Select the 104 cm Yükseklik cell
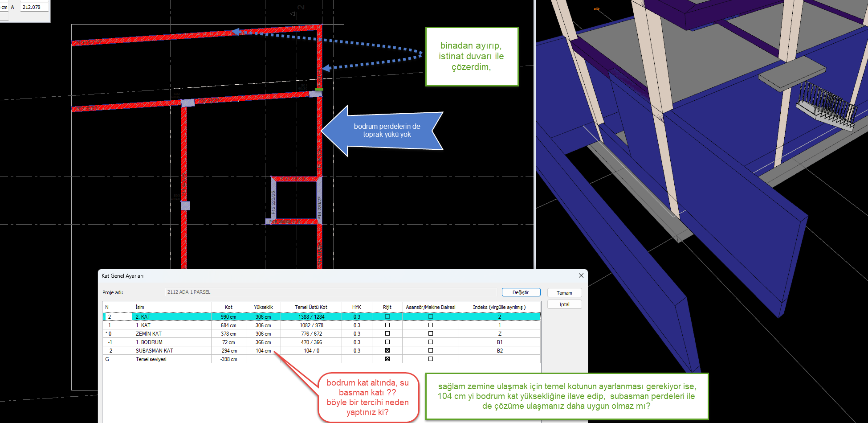Viewport: 868px width, 423px height. click(x=263, y=351)
